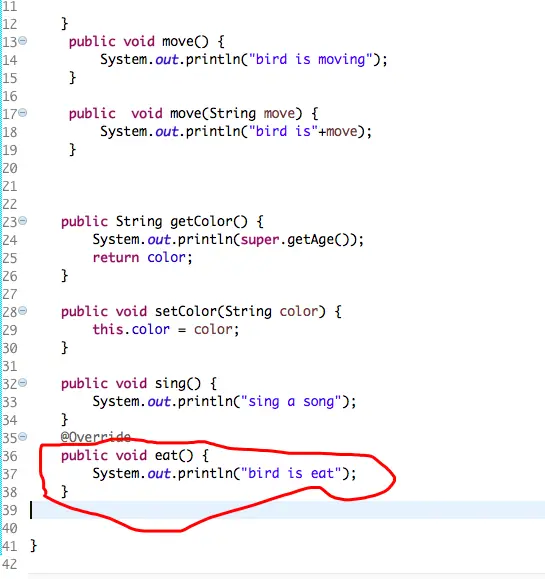Click the +move variable on line 18

pos(338,131)
